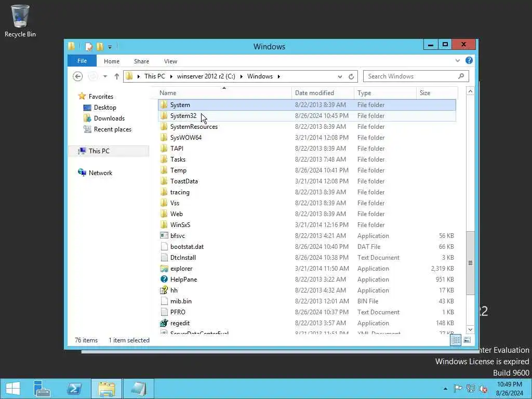Click the Windows breadcrumb segment
This screenshot has width=532, height=399.
pyautogui.click(x=260, y=76)
